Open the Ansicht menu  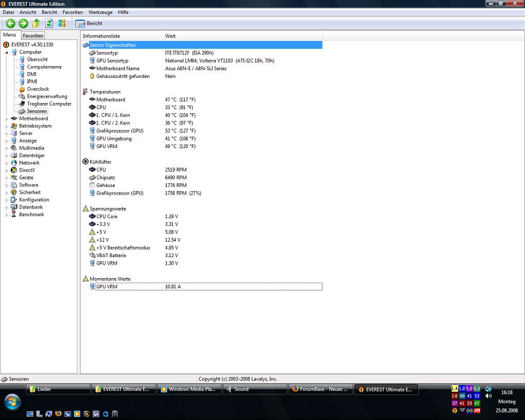[28, 12]
